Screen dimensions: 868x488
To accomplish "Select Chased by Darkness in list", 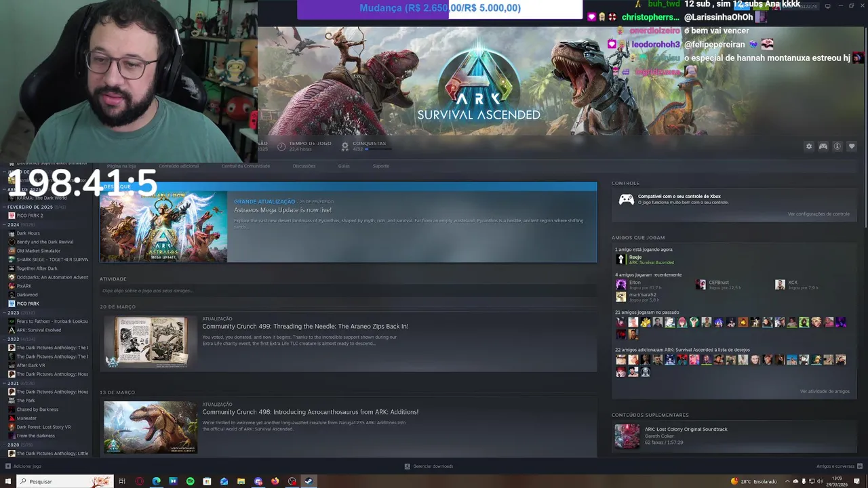I will (x=37, y=409).
